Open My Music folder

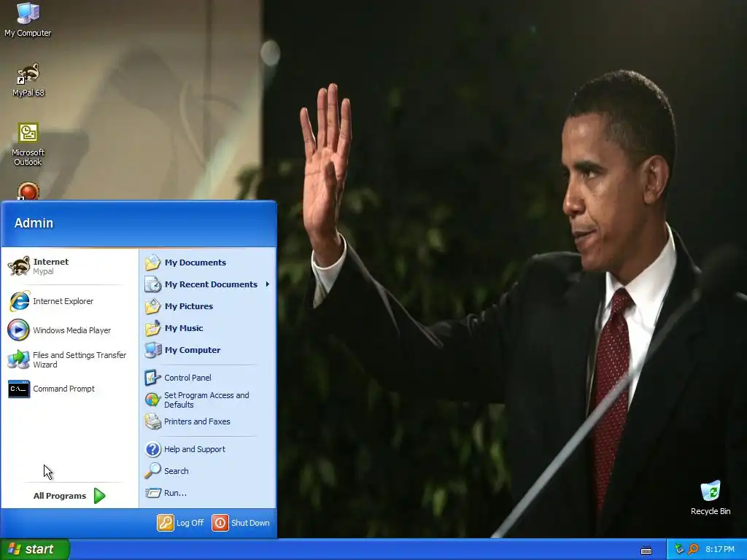(208, 329)
